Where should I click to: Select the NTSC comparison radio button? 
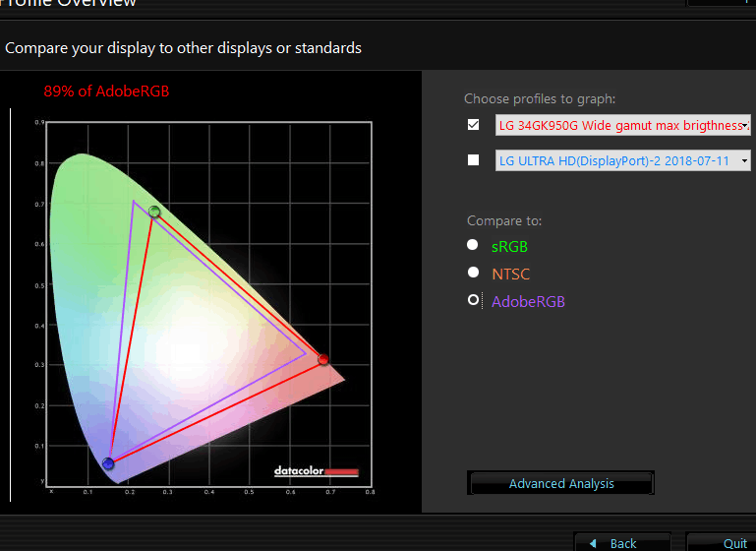click(x=473, y=273)
